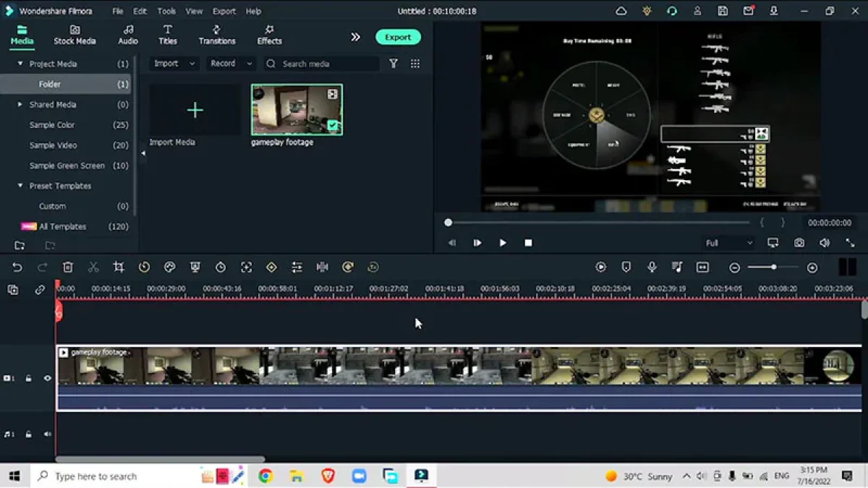Select the Split scissors icon
The height and width of the screenshot is (488, 868).
[x=93, y=267]
